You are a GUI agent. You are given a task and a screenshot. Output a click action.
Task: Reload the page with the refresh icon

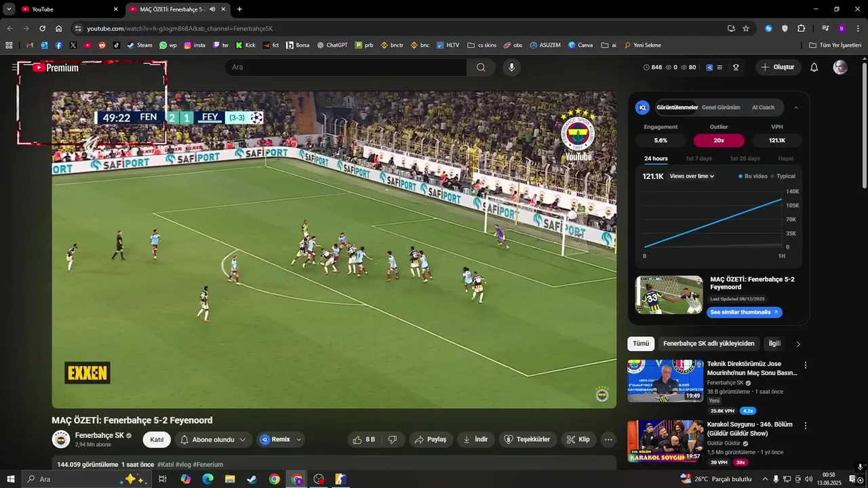[42, 28]
